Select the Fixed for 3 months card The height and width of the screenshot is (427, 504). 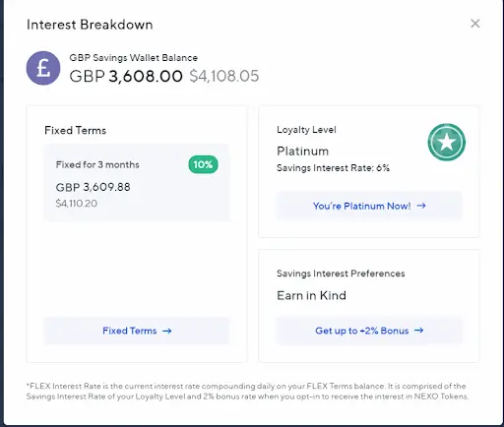coord(137,183)
